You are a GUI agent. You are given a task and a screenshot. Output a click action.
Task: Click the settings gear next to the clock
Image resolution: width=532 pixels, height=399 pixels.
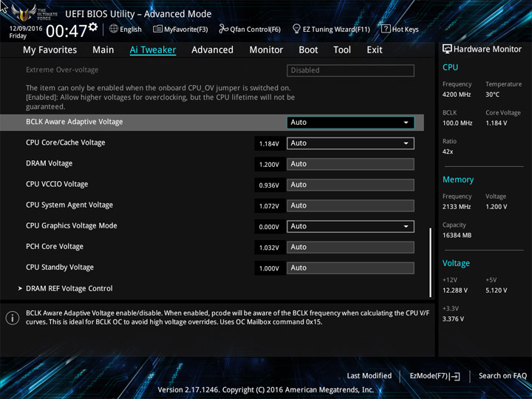93,27
